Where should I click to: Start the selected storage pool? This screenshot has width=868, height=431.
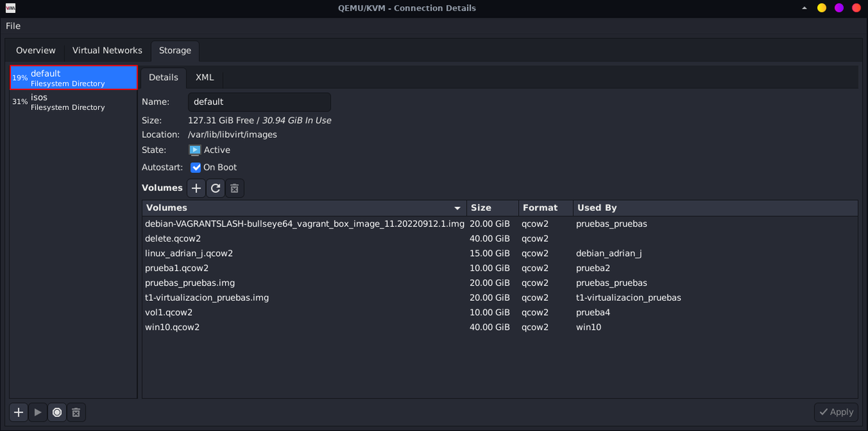(x=38, y=412)
